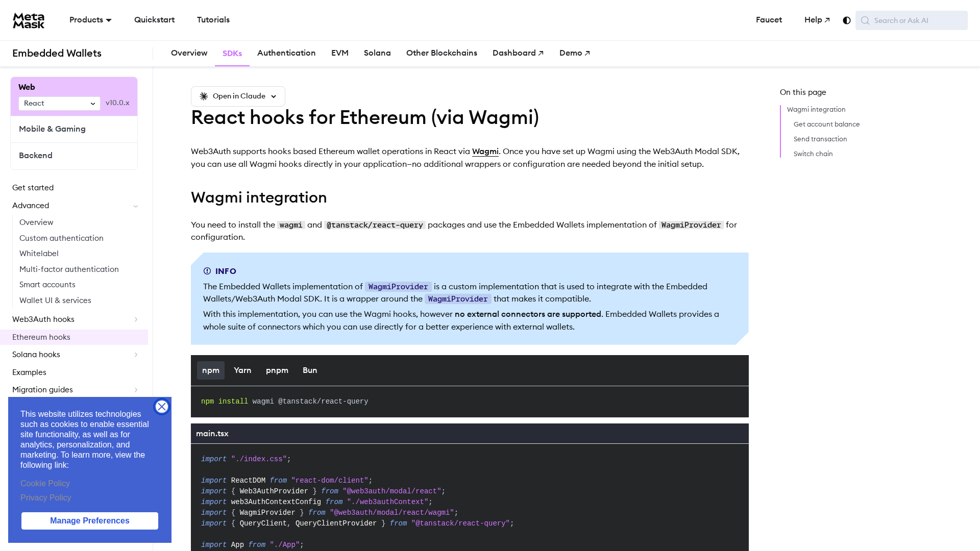The image size is (980, 551).
Task: Click the main.tsx code block title
Action: point(212,434)
